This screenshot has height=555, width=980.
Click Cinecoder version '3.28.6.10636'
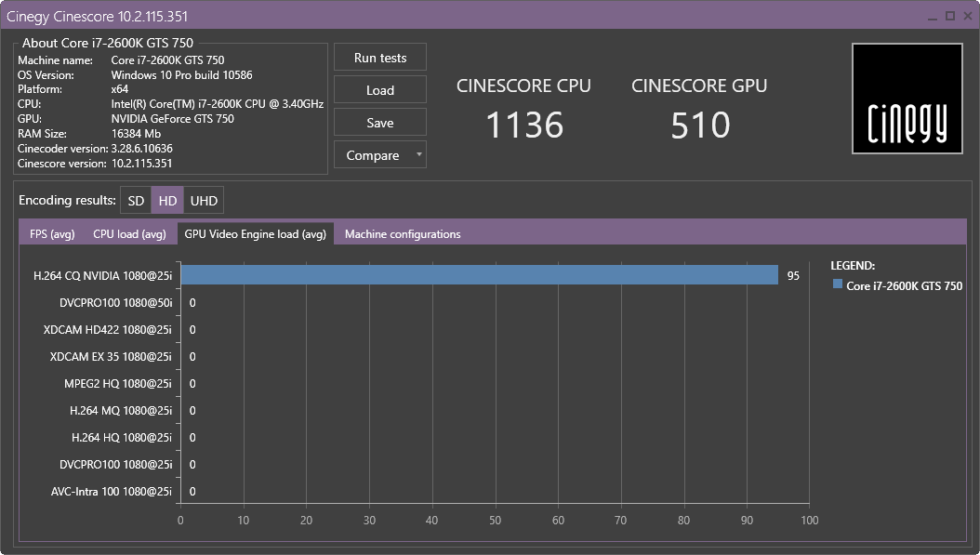click(142, 149)
